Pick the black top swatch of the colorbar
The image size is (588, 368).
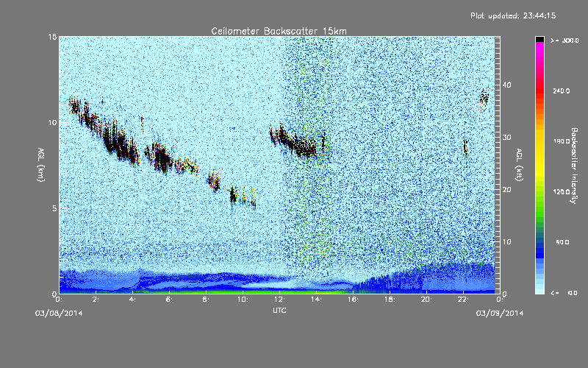(x=539, y=39)
